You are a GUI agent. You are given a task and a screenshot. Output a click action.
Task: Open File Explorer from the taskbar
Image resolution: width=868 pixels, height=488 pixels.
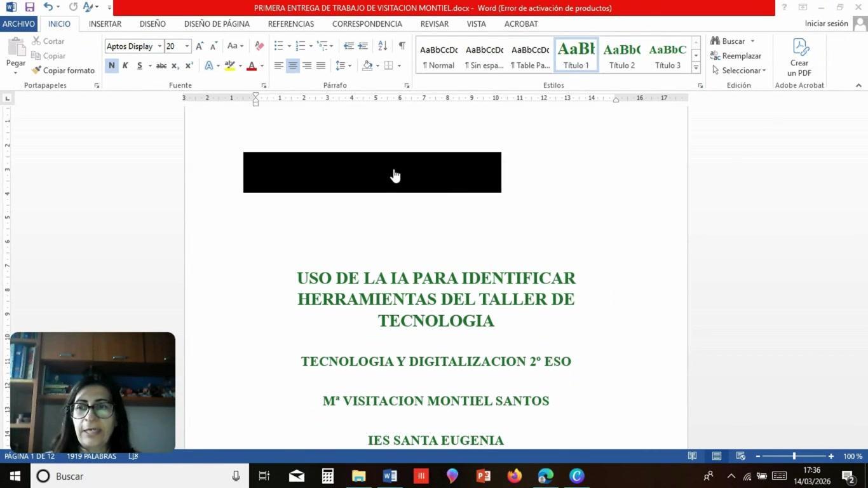pyautogui.click(x=359, y=476)
